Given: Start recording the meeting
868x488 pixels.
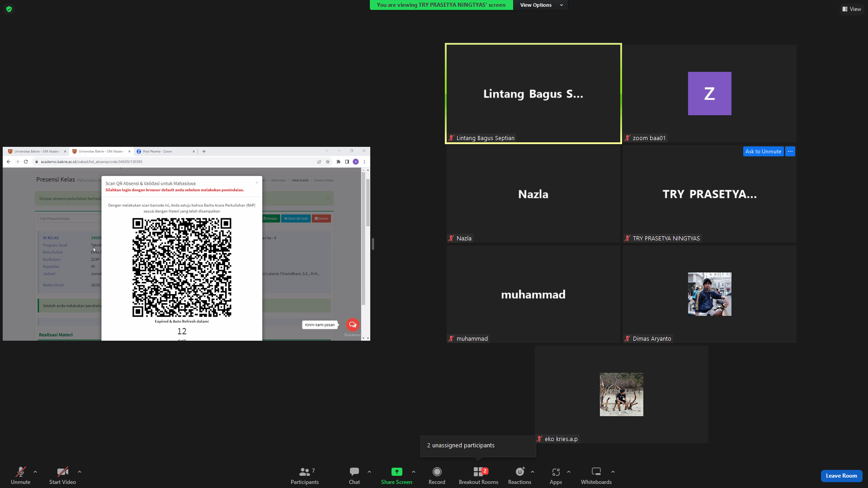Looking at the screenshot, I should 437,475.
